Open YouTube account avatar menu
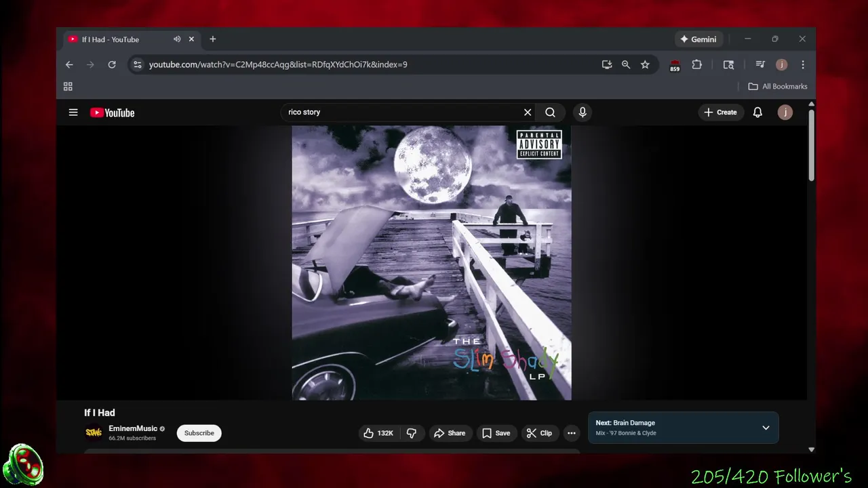The width and height of the screenshot is (868, 488). 785,113
